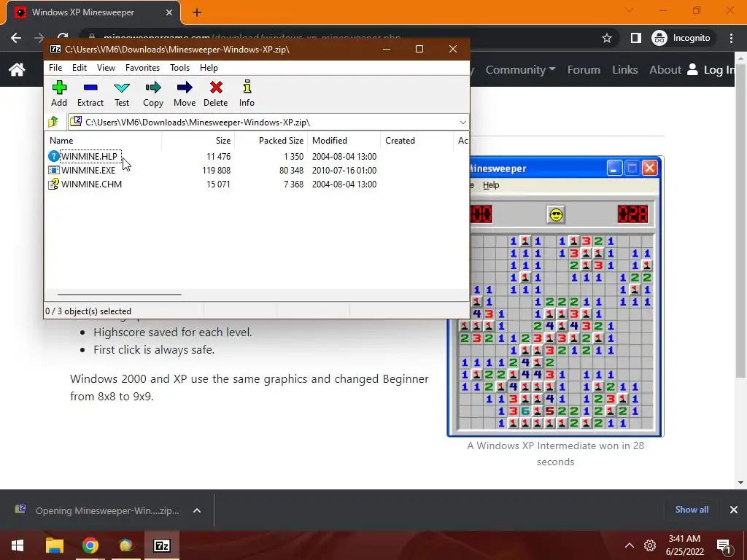Sort by Modified column header
Screen dimensions: 747x560
pos(344,141)
